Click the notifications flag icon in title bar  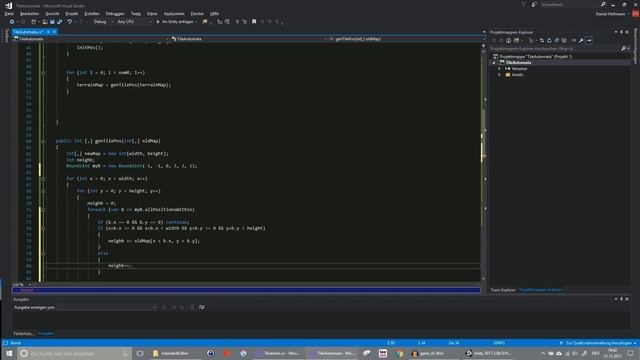pyautogui.click(x=523, y=4)
